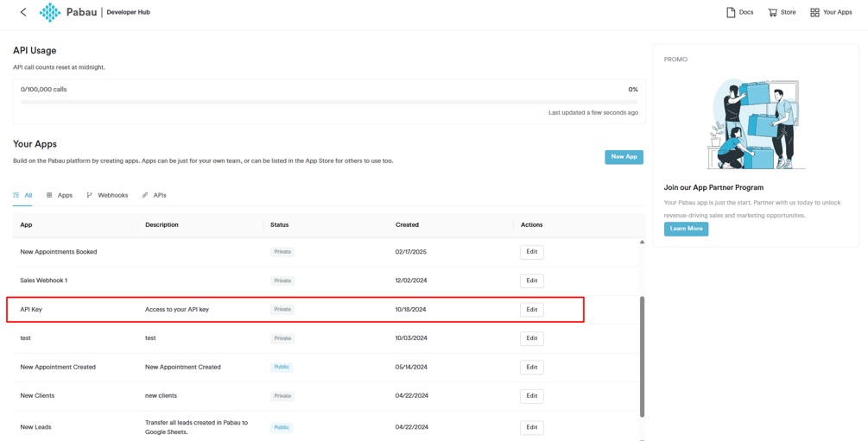868x441 pixels.
Task: Click the App column header
Action: coord(26,224)
